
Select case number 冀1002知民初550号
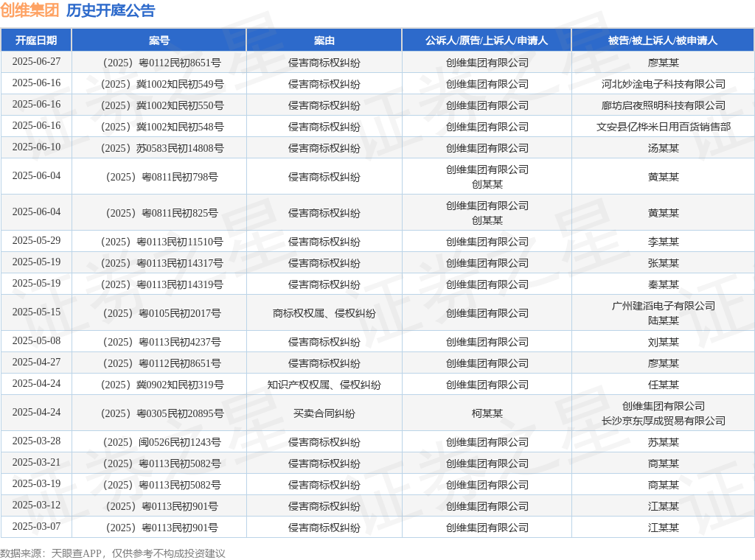click(x=162, y=105)
